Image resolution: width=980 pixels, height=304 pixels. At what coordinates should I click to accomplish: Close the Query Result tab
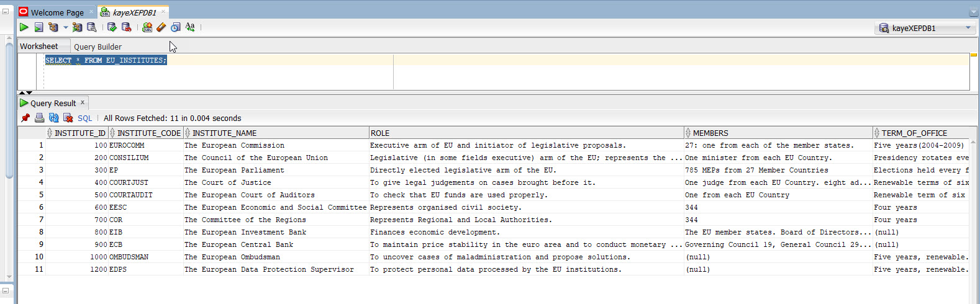click(x=83, y=102)
